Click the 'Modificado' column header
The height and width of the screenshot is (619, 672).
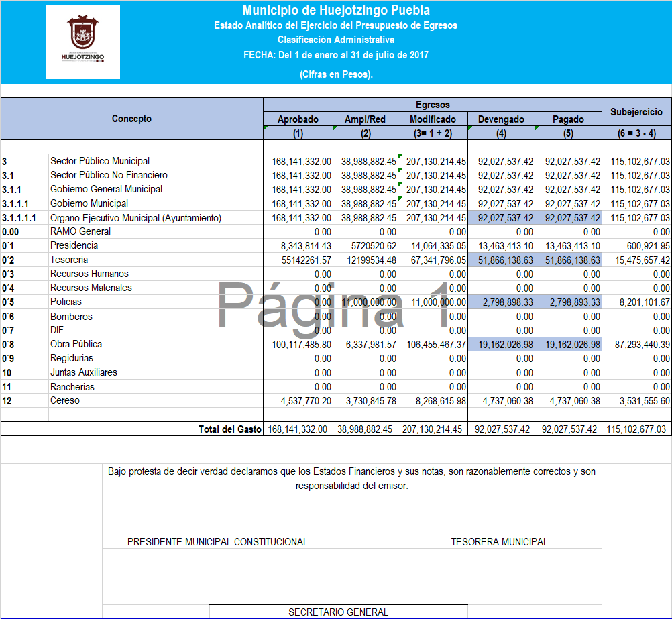click(433, 119)
